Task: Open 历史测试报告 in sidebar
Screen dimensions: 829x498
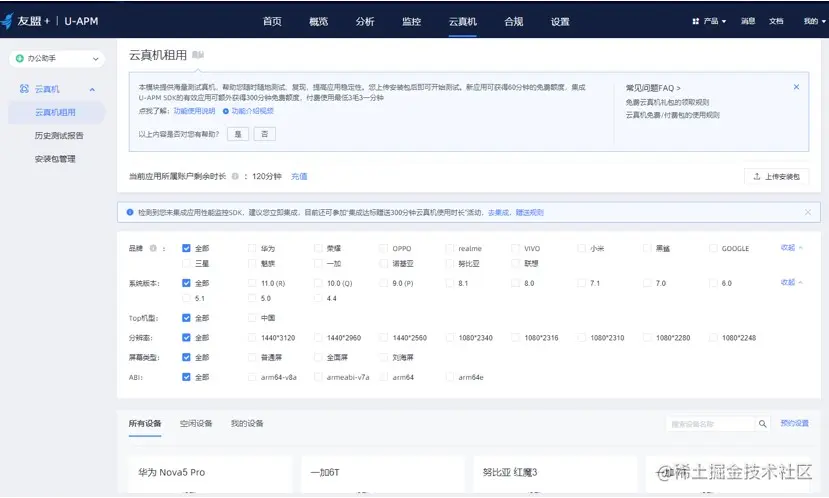Action: pos(59,135)
